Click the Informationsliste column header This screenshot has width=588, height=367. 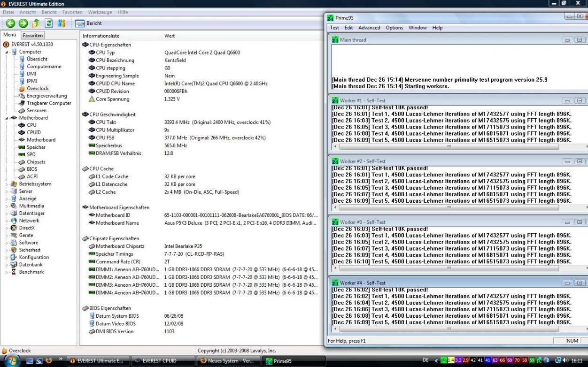pos(121,36)
